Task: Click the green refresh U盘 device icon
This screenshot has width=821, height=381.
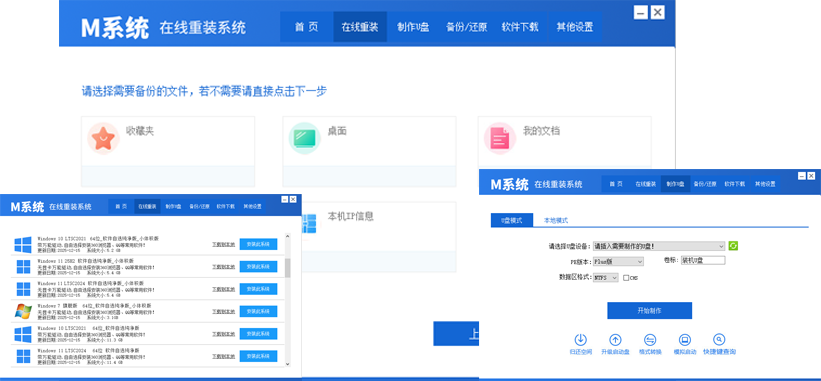Action: point(733,246)
